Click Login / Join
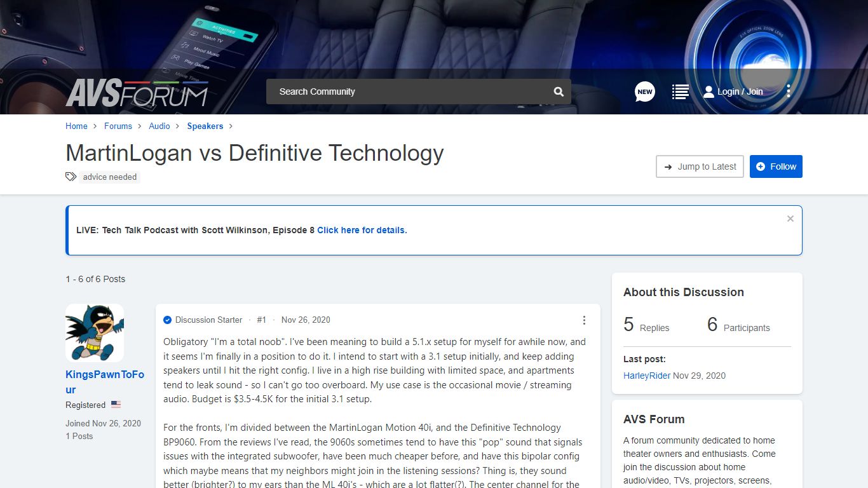Image resolution: width=868 pixels, height=488 pixels. [x=740, y=91]
